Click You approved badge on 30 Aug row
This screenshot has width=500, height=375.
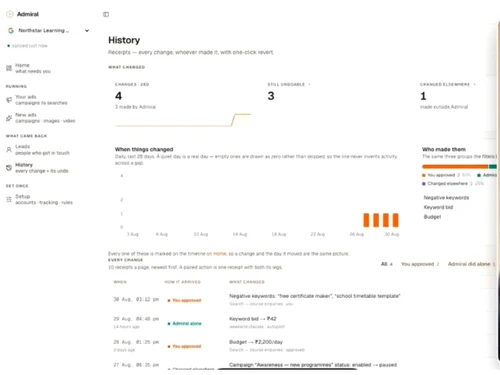click(184, 300)
